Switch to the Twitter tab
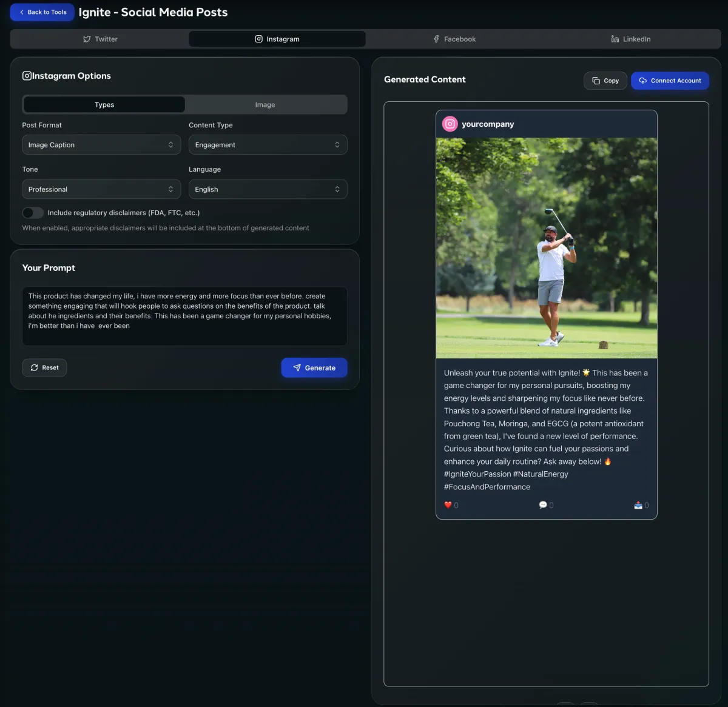This screenshot has width=728, height=707. [100, 39]
